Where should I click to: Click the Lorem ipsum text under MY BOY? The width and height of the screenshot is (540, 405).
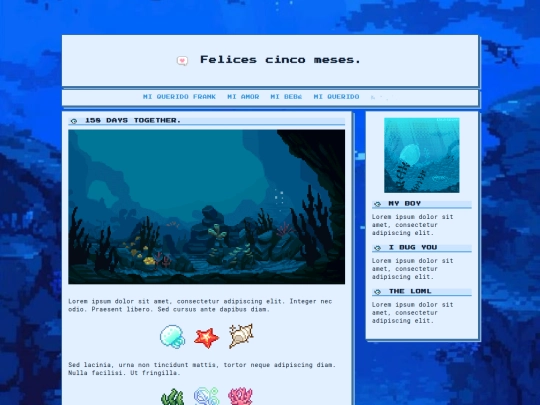tap(413, 225)
